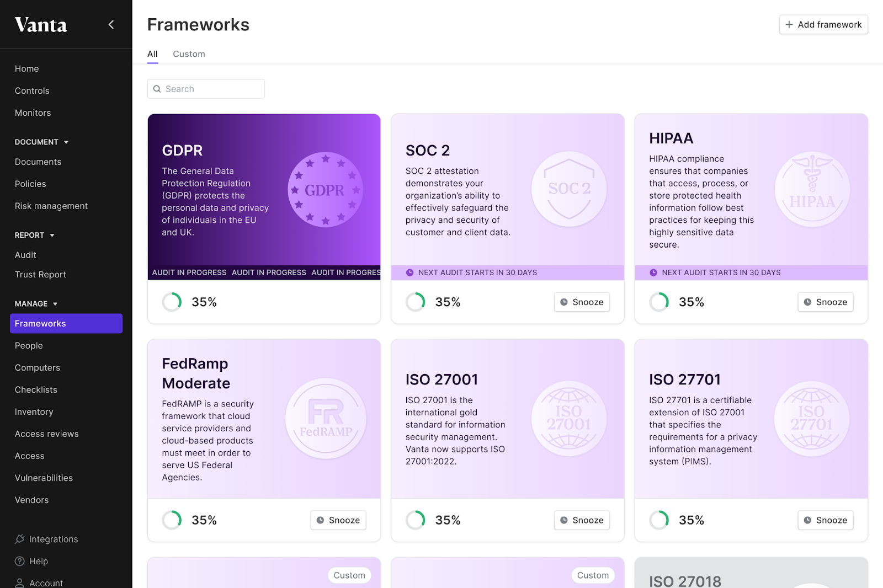Image resolution: width=883 pixels, height=588 pixels.
Task: Click the Add framework button
Action: [823, 24]
